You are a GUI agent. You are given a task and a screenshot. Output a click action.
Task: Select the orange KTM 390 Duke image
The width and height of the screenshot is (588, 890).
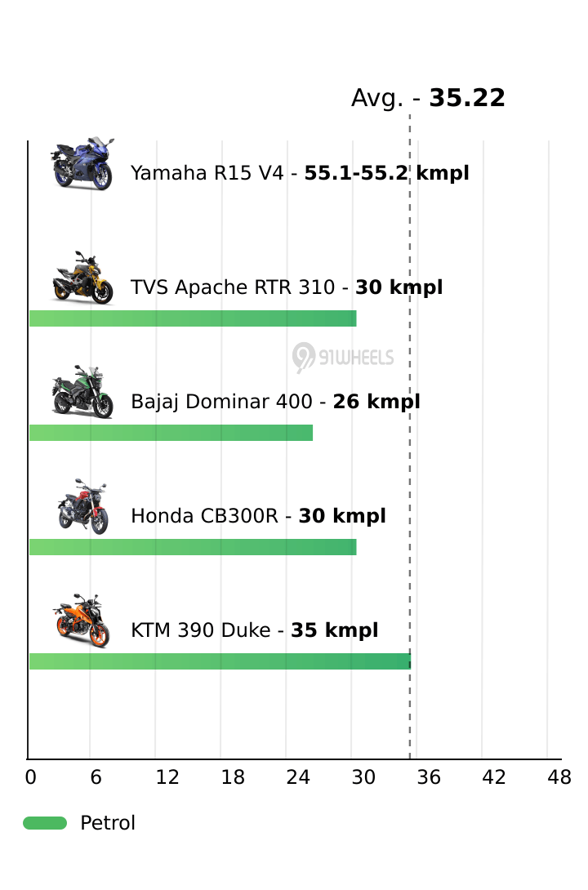pyautogui.click(x=82, y=621)
